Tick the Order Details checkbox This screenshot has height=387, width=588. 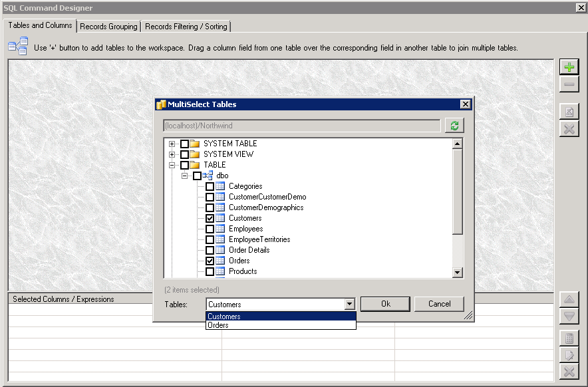(x=210, y=250)
